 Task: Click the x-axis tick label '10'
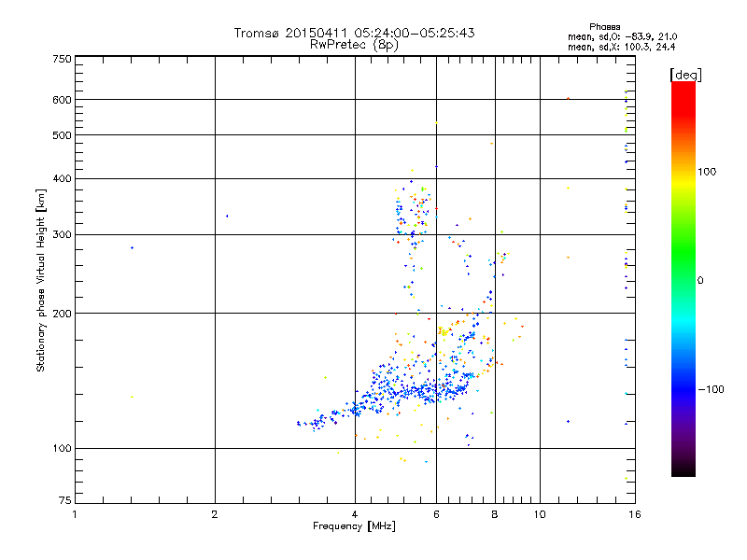click(x=540, y=514)
